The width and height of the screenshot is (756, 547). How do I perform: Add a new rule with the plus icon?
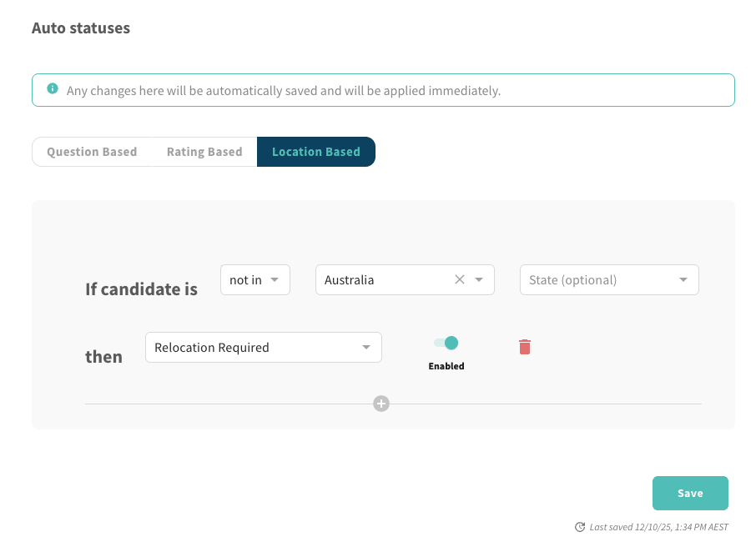381,404
